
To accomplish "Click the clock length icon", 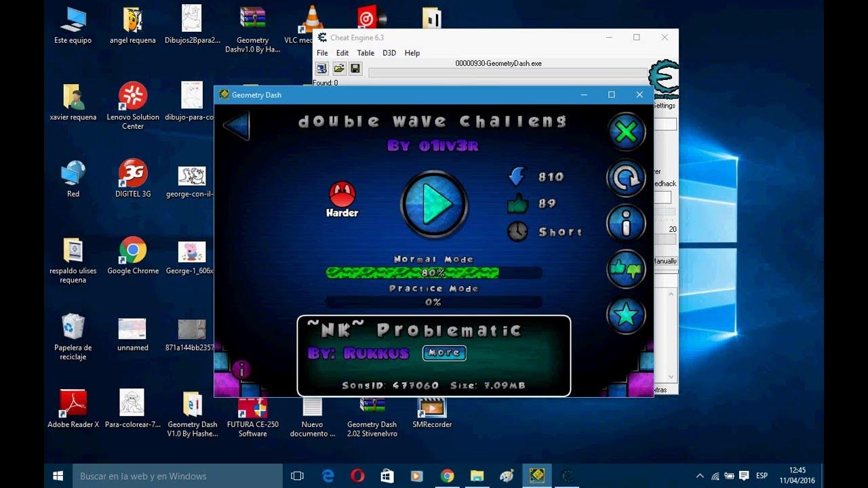I will [x=517, y=232].
